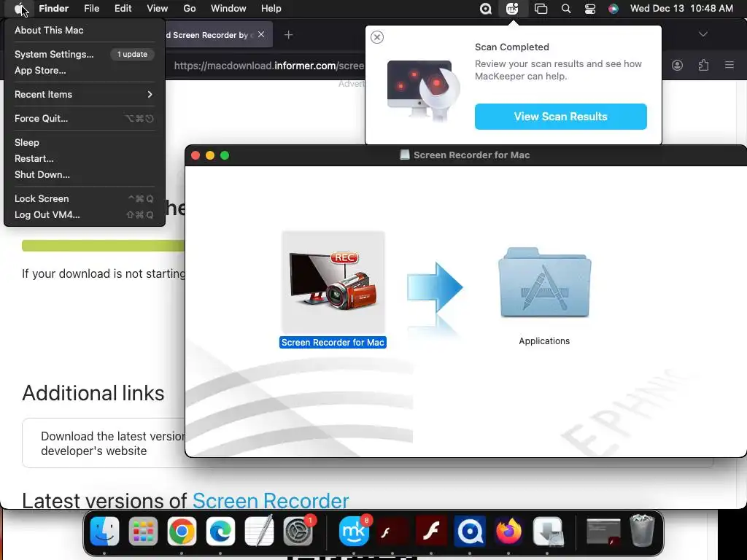The image size is (747, 560).
Task: Click the Apple menu icon
Action: pyautogui.click(x=20, y=8)
